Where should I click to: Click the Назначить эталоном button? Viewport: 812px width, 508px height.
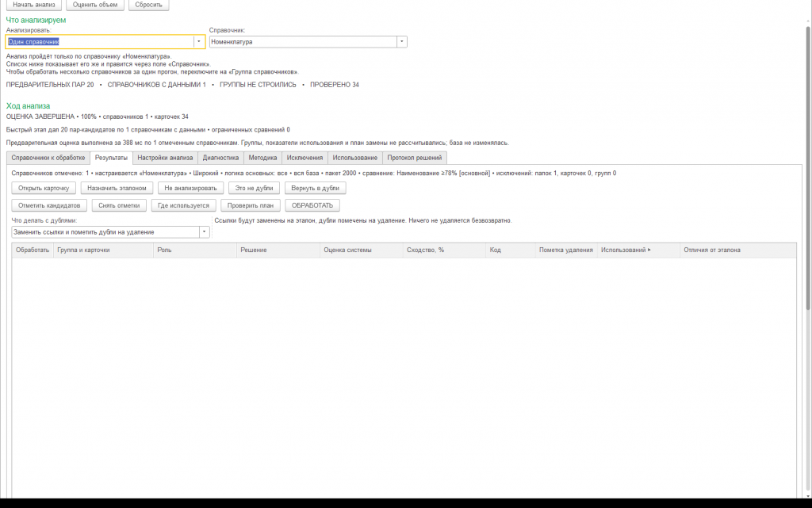(x=117, y=189)
